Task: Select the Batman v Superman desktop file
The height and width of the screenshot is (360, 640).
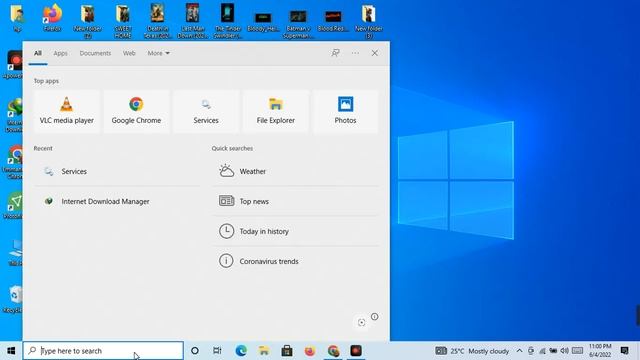Action: 298,24
